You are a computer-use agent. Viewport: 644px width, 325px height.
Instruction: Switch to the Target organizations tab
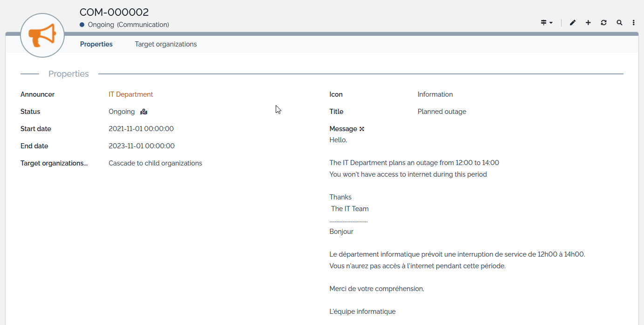[166, 44]
